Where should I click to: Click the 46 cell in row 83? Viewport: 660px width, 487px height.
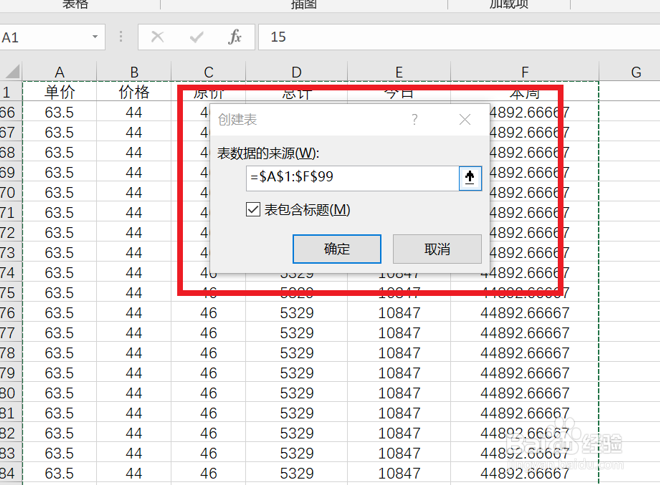pos(208,453)
